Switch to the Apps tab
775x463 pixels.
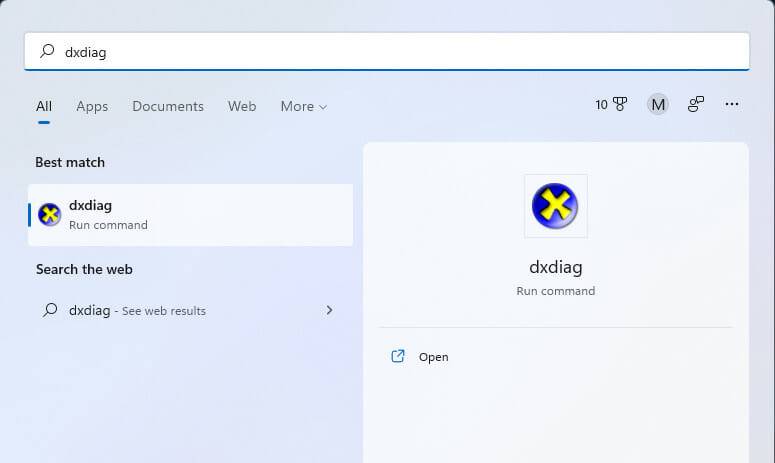click(x=92, y=107)
